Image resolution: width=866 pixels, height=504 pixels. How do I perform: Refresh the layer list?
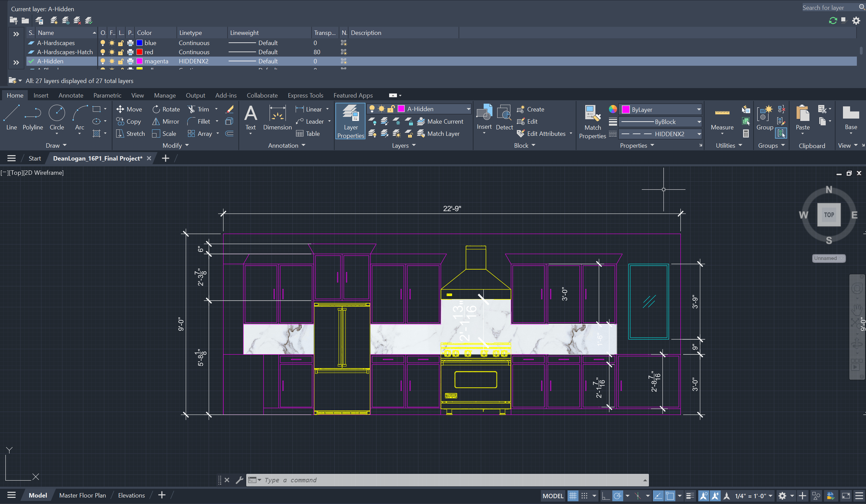click(833, 21)
